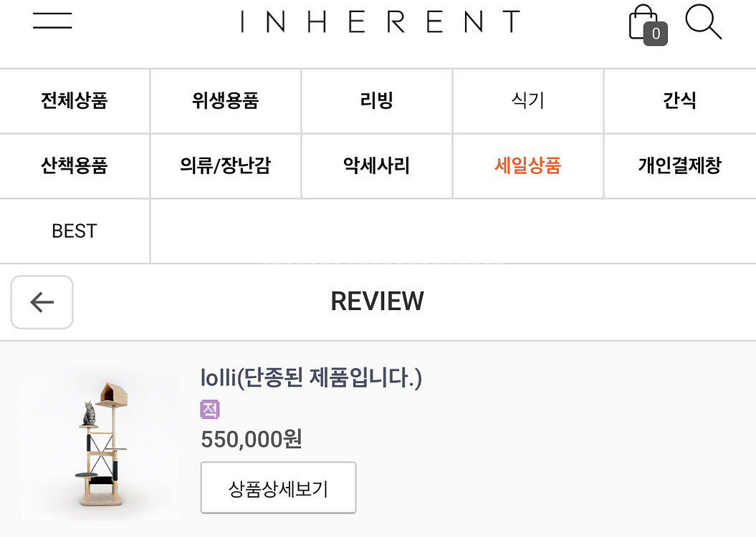Click the purple 적 points badge
The width and height of the screenshot is (756, 537).
(x=210, y=410)
